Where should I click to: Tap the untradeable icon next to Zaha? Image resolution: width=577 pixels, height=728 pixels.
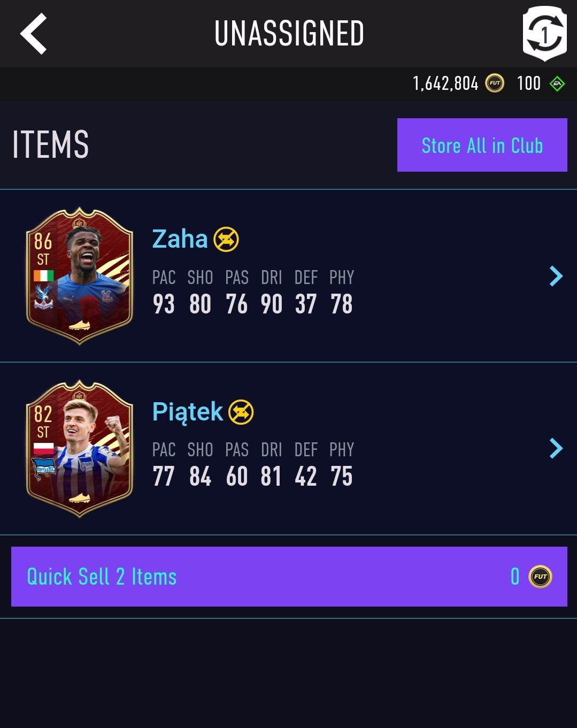click(226, 239)
